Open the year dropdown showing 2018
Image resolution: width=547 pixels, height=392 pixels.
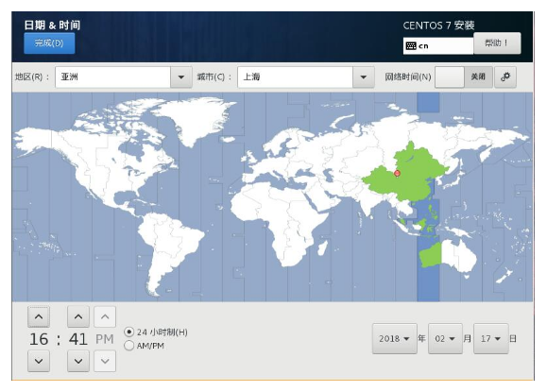point(395,339)
